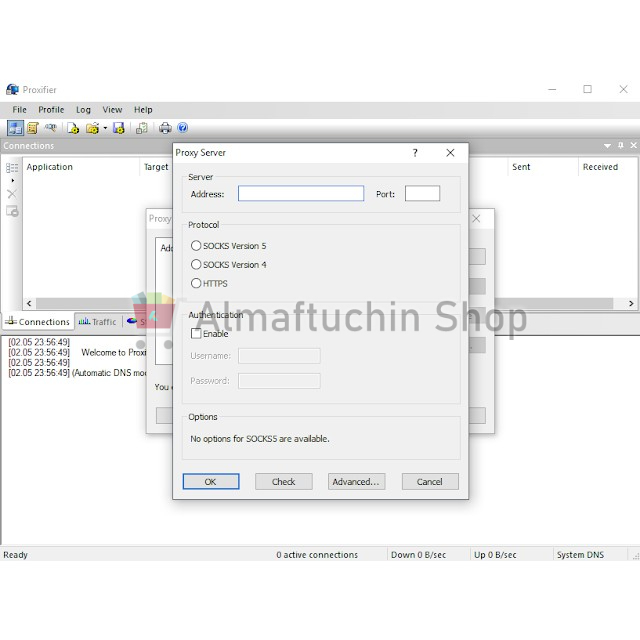The width and height of the screenshot is (640, 640).
Task: Click the printer toolbar icon
Action: 165,128
